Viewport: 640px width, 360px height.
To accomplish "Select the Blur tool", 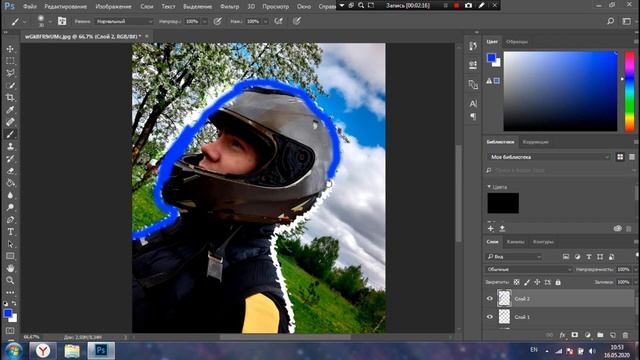I will pos(10,195).
